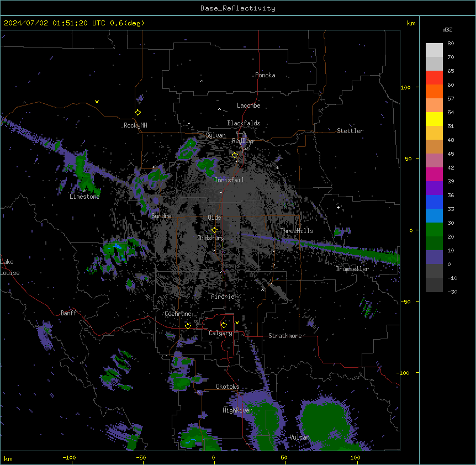Click the Lake Louise label
This screenshot has height=465, width=476.
10,267
